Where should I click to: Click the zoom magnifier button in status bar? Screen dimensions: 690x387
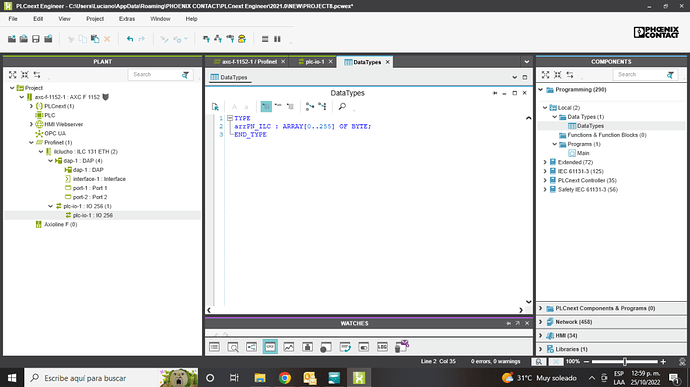point(539,361)
